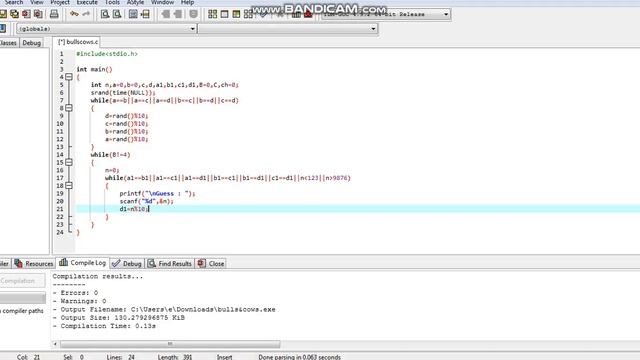Click the Find Results magnifier icon
This screenshot has width=640, height=360.
pos(152,263)
